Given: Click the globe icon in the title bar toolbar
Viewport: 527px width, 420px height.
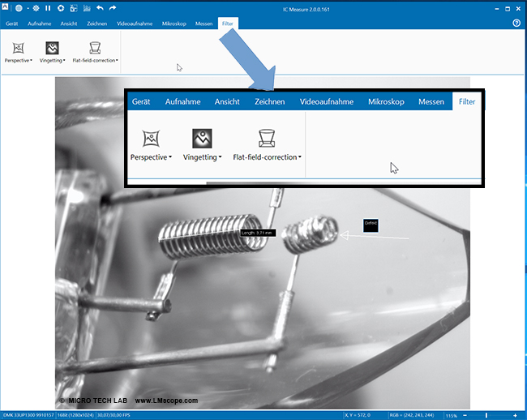Looking at the screenshot, I should [18, 8].
